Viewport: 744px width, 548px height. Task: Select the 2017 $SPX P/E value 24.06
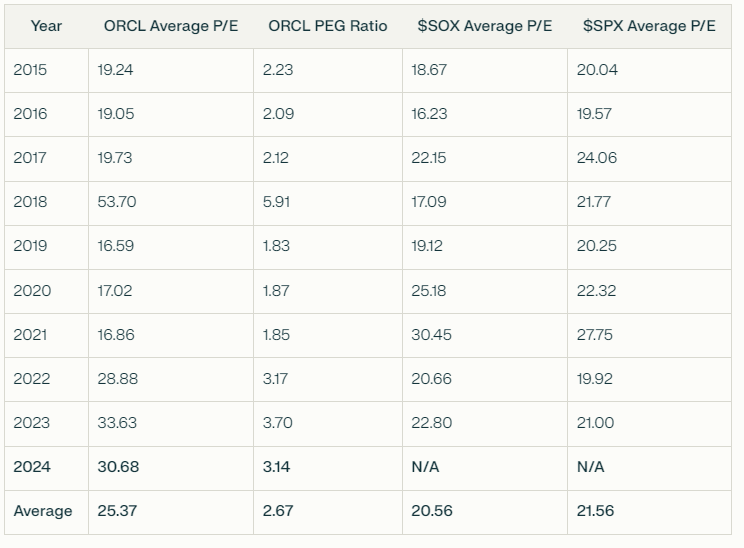click(x=597, y=158)
